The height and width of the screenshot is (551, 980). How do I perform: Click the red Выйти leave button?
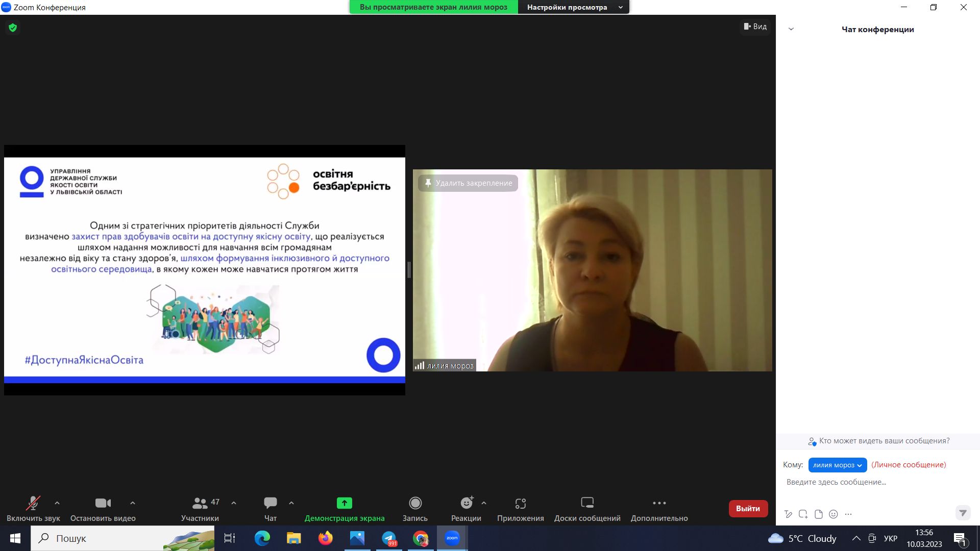(748, 509)
